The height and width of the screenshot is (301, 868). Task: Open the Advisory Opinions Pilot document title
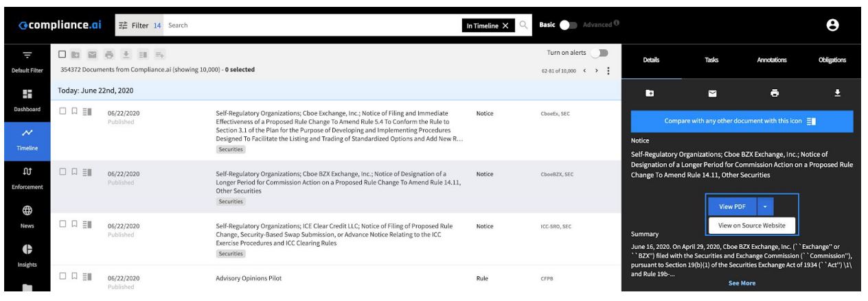coord(249,278)
